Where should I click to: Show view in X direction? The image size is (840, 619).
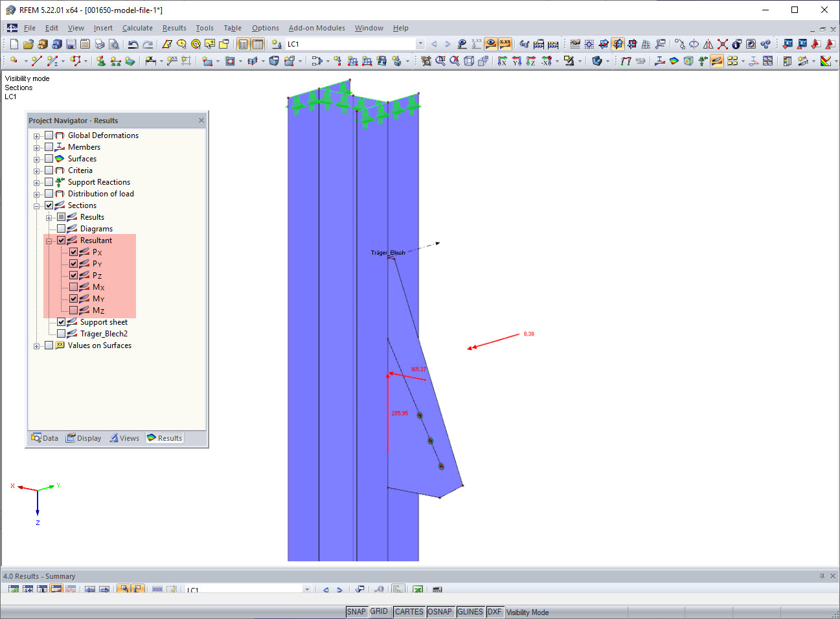[503, 61]
